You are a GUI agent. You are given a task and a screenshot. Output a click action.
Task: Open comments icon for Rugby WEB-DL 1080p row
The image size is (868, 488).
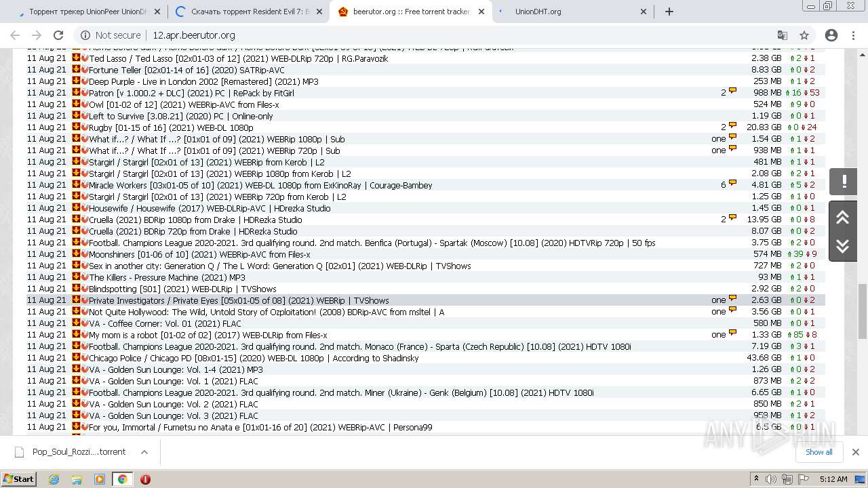(x=732, y=126)
